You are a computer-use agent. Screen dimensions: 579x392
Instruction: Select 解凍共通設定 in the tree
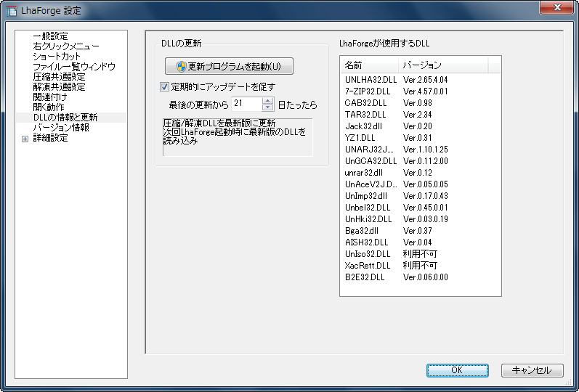[x=59, y=86]
